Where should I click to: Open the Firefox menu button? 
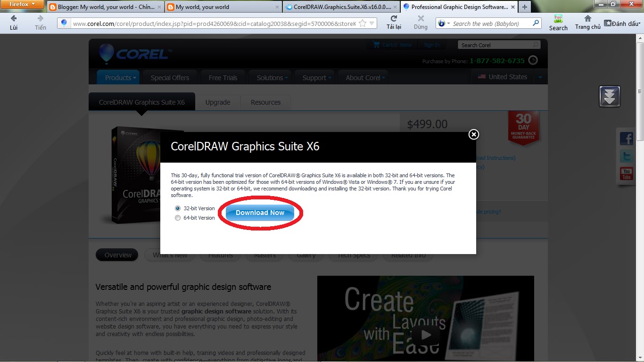(22, 5)
